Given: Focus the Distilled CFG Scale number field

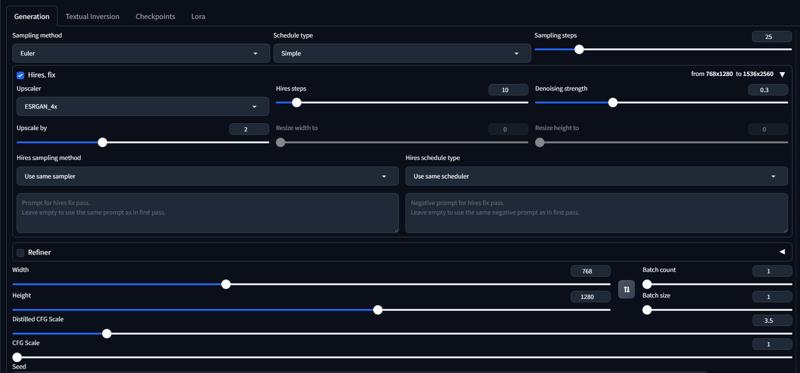Looking at the screenshot, I should [772, 320].
